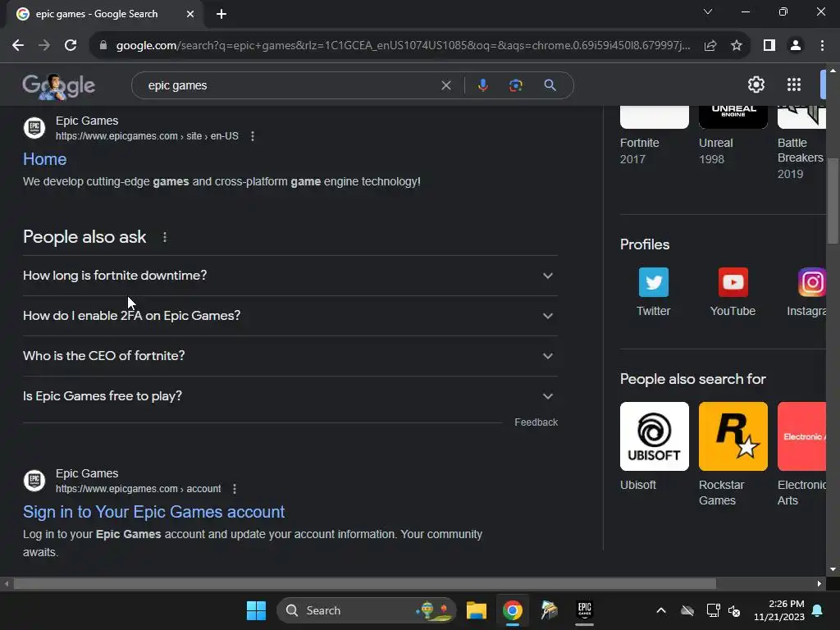Open Windows notifications bell
The image size is (840, 630).
click(x=818, y=610)
